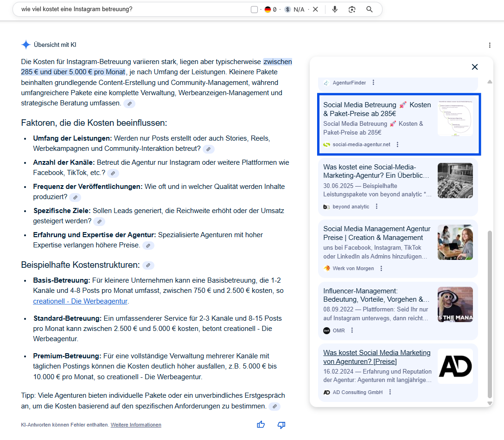The width and height of the screenshot is (504, 440).
Task: Click the Premium-Betreuung bold label
Action: coord(67,356)
